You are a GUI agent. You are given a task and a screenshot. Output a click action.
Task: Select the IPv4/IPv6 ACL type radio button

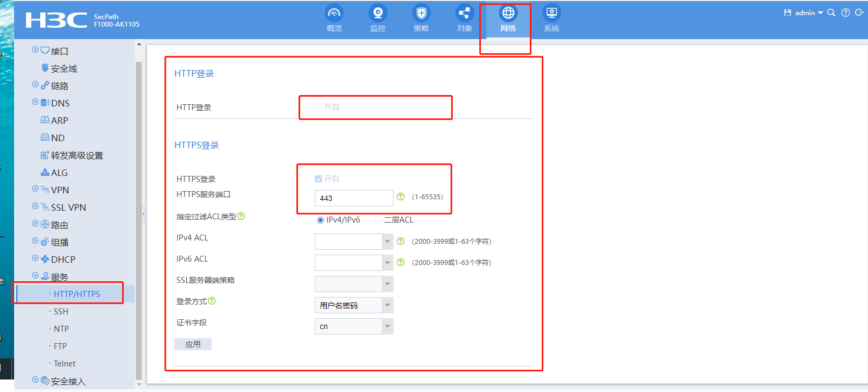[x=320, y=220]
